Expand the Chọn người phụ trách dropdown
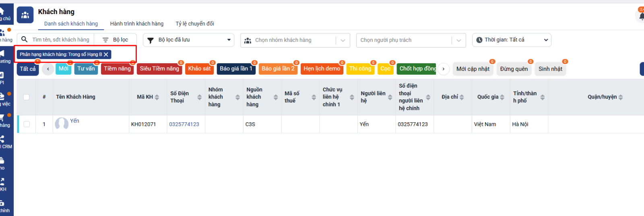 click(458, 40)
